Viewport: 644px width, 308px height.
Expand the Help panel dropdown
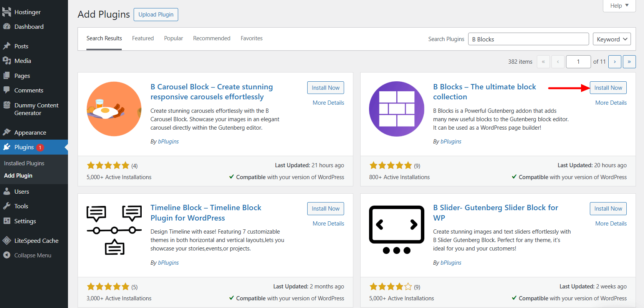[x=619, y=5]
